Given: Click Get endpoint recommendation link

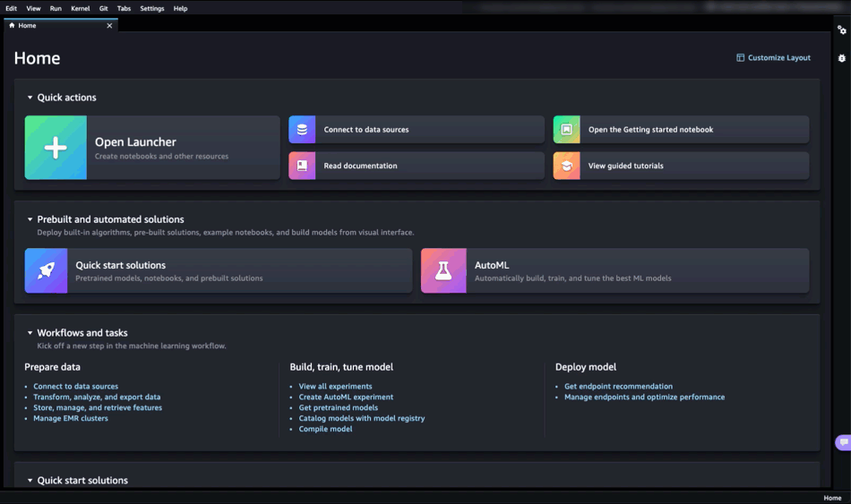Looking at the screenshot, I should (x=618, y=387).
